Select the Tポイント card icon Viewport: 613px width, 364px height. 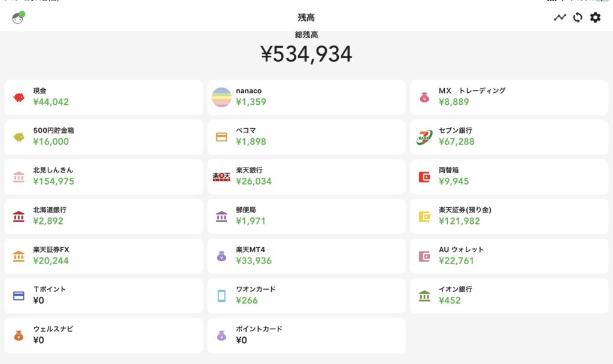[19, 296]
